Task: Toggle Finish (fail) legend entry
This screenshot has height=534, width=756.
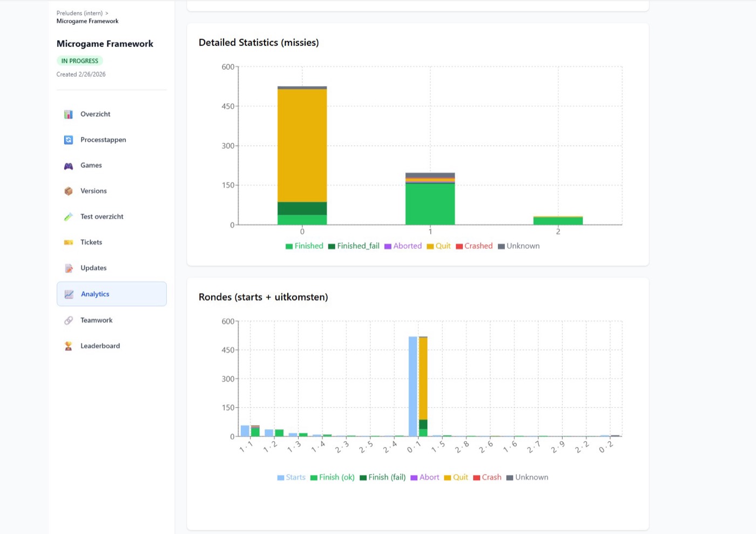Action: [383, 477]
